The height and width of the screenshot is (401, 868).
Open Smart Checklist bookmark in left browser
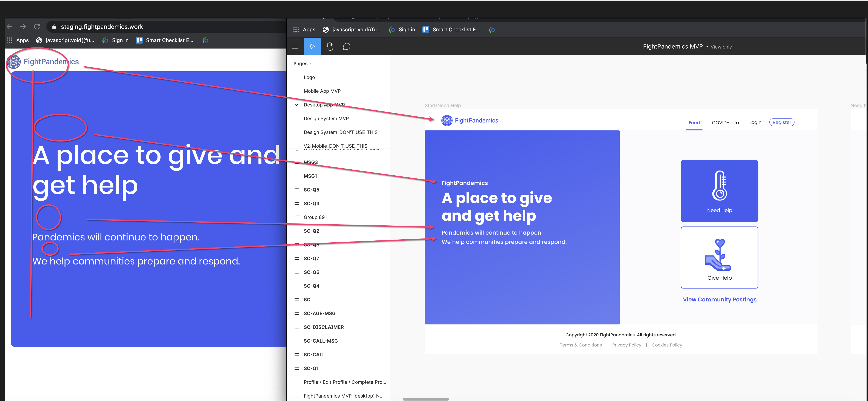[165, 40]
